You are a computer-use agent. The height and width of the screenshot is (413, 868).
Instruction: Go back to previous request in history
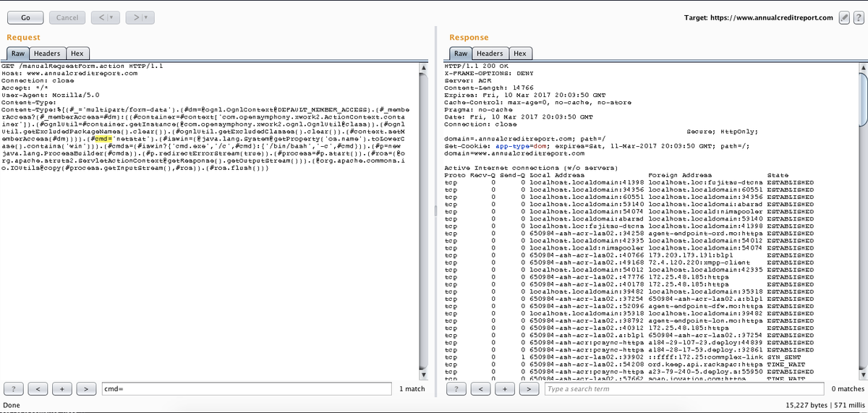click(x=101, y=17)
